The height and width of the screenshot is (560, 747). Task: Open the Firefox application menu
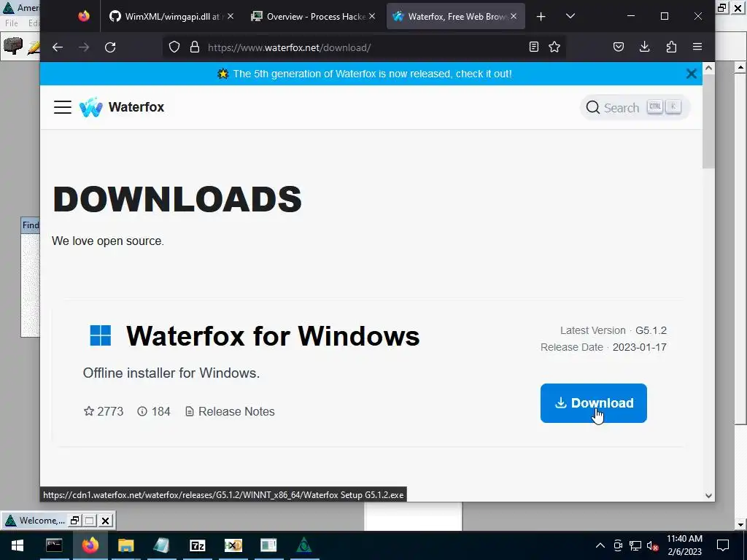(697, 47)
